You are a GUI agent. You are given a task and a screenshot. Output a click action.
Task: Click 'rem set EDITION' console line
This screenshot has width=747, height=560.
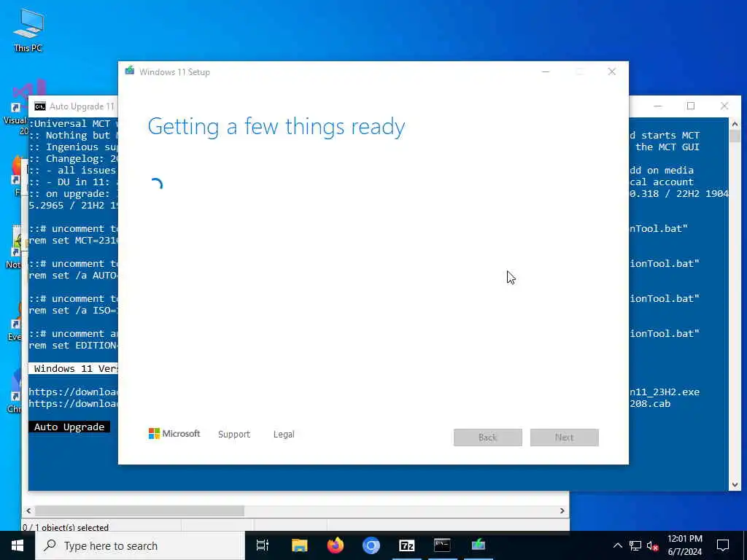(x=74, y=345)
